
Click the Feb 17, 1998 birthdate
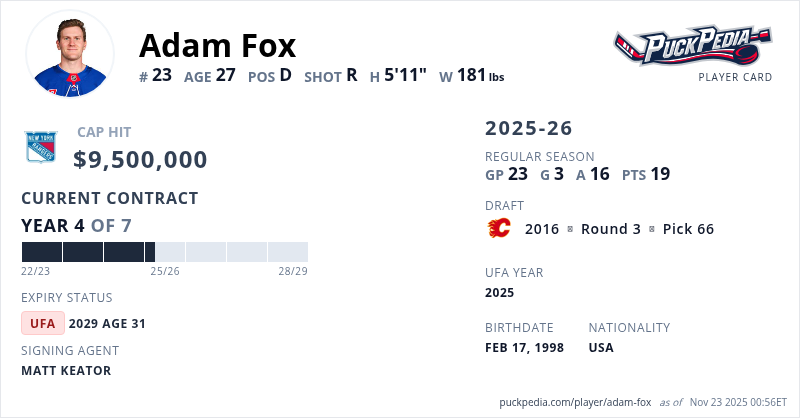click(x=524, y=348)
